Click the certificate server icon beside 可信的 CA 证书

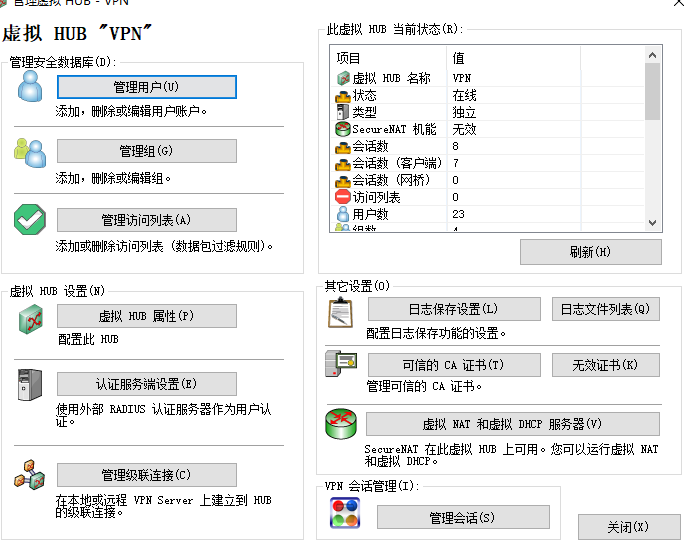(x=341, y=364)
